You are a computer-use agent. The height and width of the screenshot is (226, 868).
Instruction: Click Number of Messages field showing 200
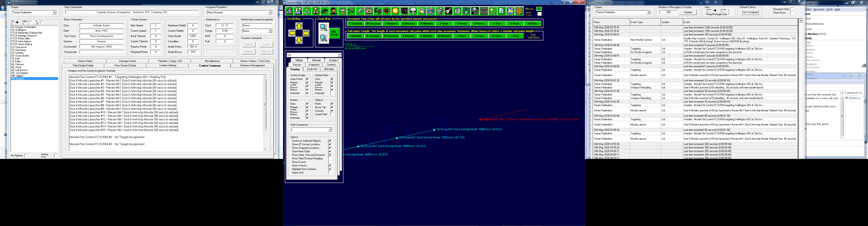click(668, 12)
